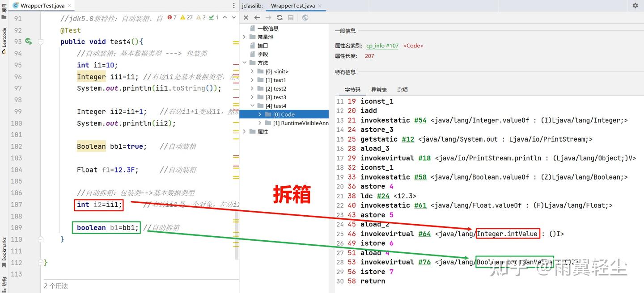
Task: Collapse the 方法 methods folder
Action: (x=244, y=63)
